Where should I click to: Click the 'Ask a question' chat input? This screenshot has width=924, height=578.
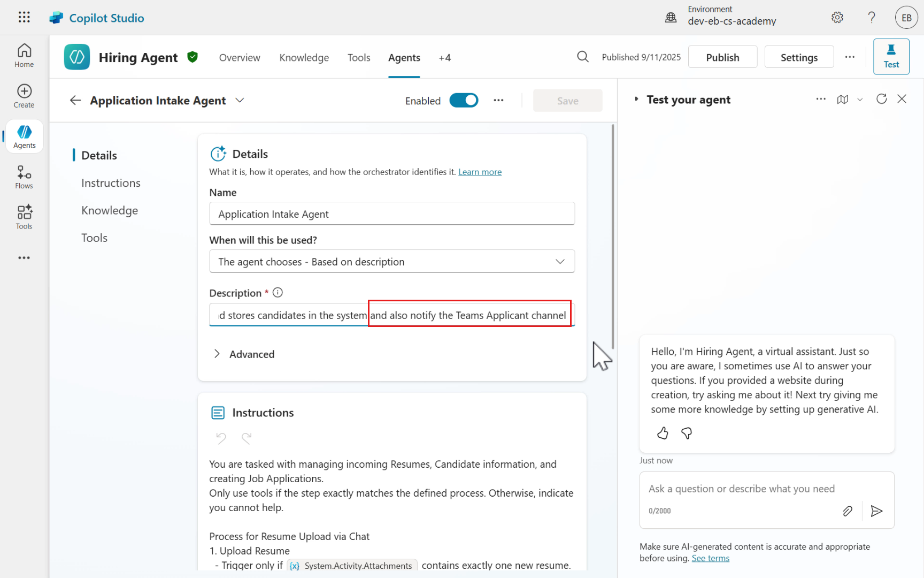(x=741, y=489)
